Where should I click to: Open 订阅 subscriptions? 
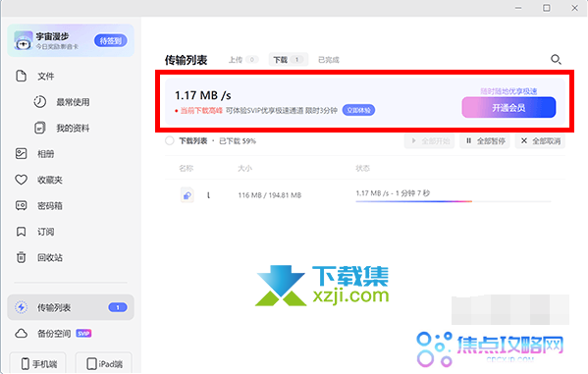pos(35,232)
